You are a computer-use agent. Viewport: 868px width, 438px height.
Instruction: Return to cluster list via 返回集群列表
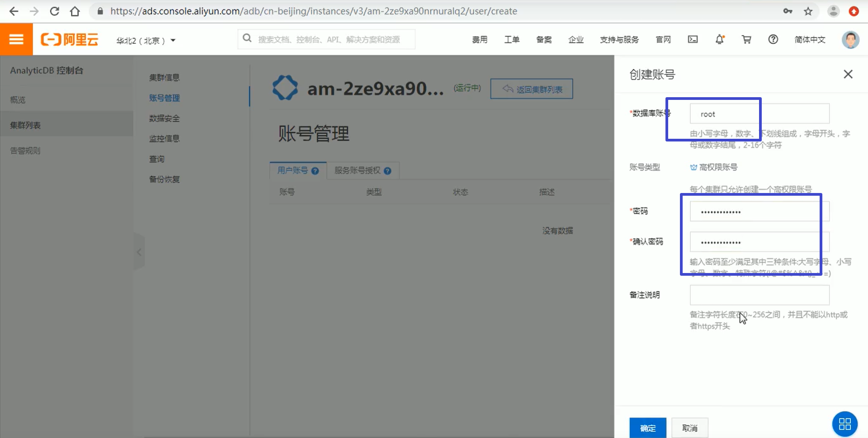(x=531, y=89)
